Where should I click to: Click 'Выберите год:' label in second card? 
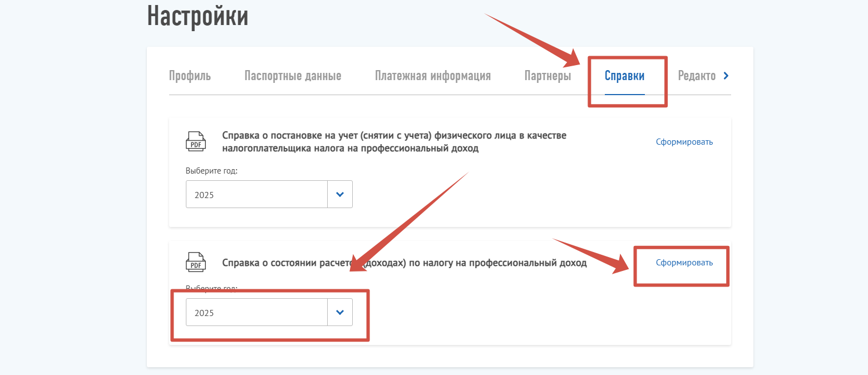[211, 289]
